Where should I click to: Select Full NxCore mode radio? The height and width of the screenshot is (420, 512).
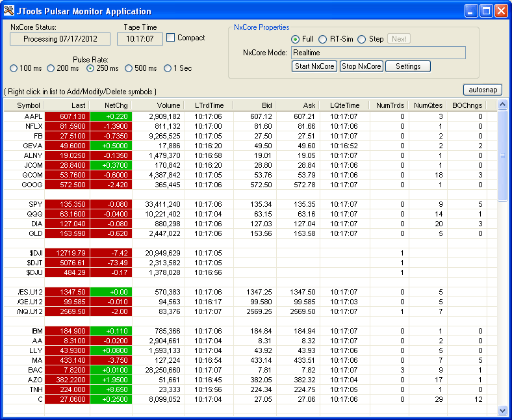[x=295, y=39]
